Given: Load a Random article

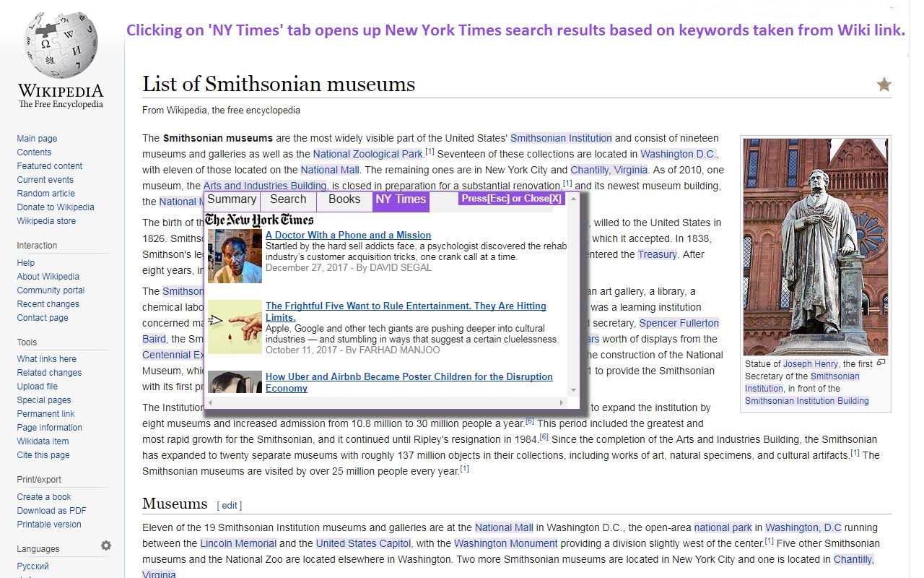Looking at the screenshot, I should (46, 194).
